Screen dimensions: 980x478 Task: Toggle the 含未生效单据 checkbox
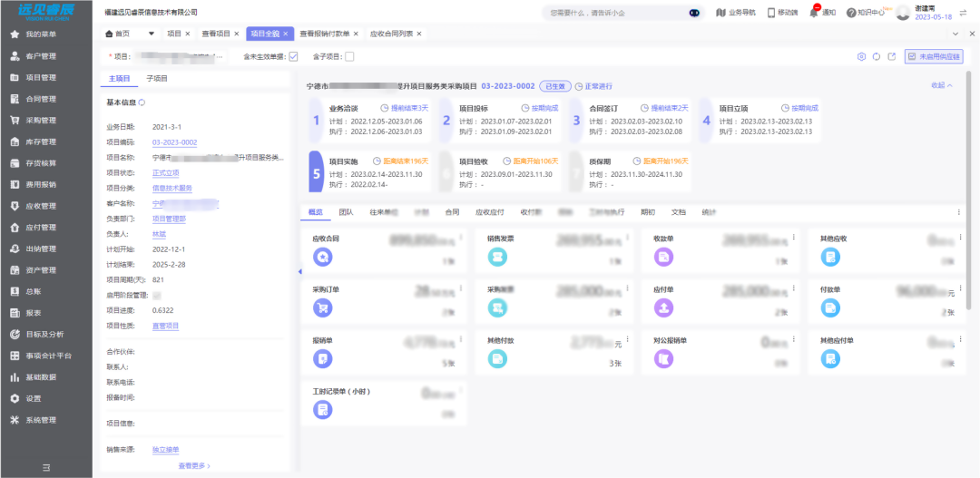[293, 56]
